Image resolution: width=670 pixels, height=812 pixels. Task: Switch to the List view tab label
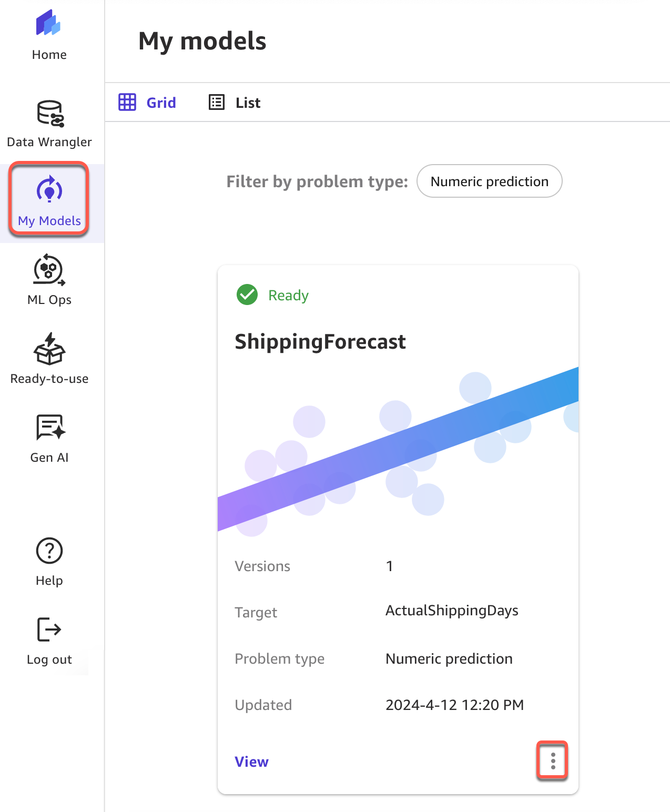(x=248, y=103)
